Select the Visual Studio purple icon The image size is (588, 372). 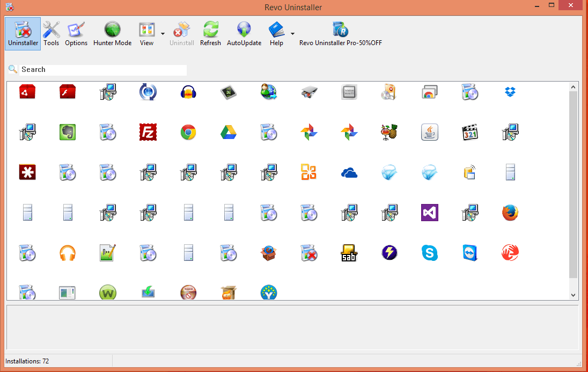[430, 213]
